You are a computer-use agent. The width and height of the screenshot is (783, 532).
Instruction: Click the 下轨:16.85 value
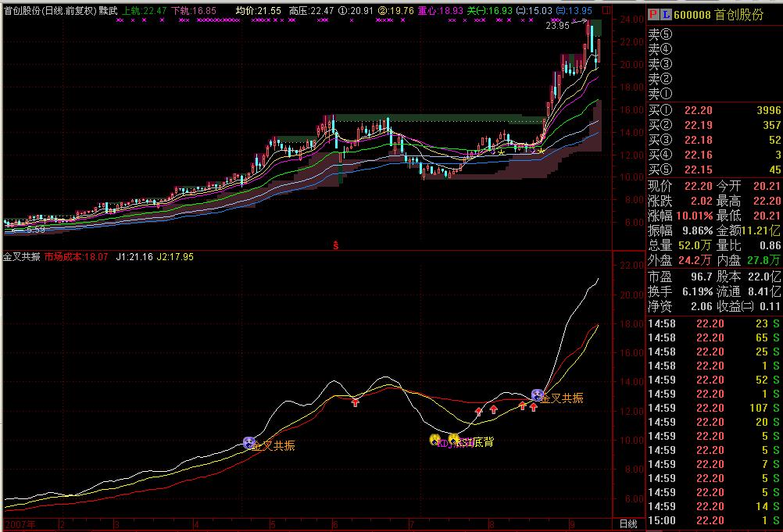pyautogui.click(x=194, y=10)
